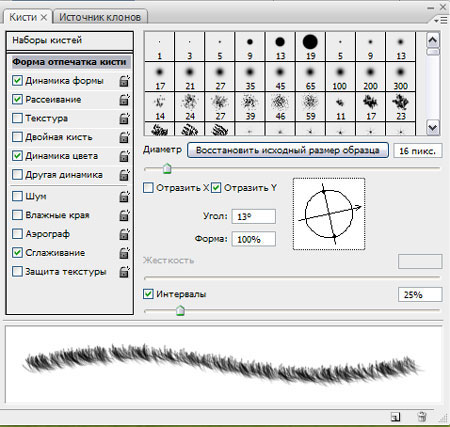
Task: Click the lock icon beside Аэрограф
Action: point(124,234)
